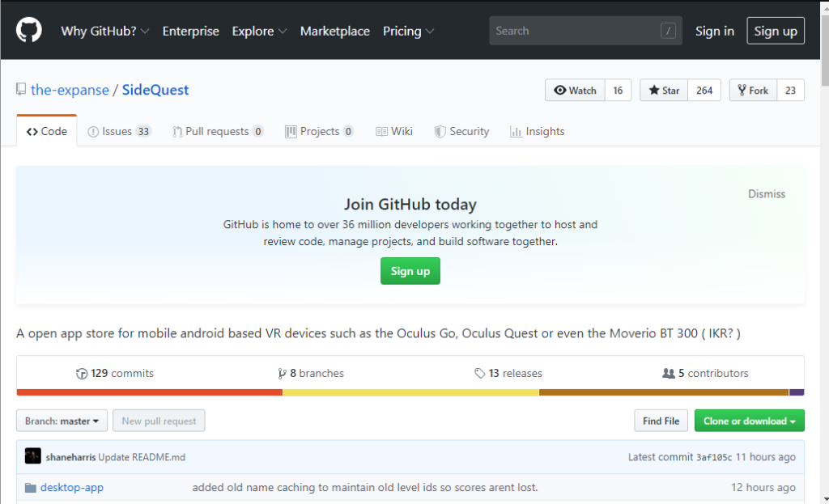This screenshot has width=829, height=504.
Task: Open the Clone or download dropdown
Action: coord(749,421)
